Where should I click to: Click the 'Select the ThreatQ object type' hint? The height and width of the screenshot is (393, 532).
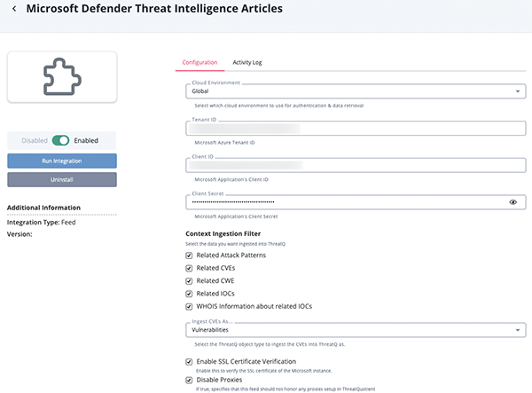[x=270, y=344]
